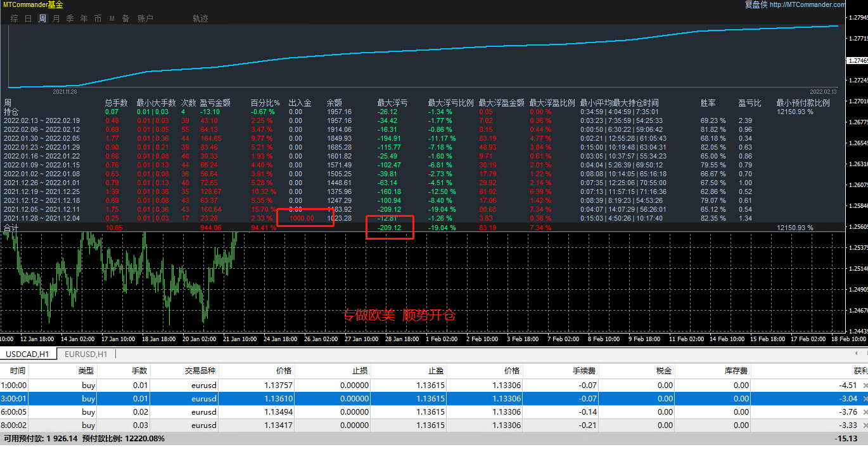Click the 可用预付款 1 926.14 status text
Image resolution: width=868 pixels, height=454 pixels.
[x=41, y=438]
